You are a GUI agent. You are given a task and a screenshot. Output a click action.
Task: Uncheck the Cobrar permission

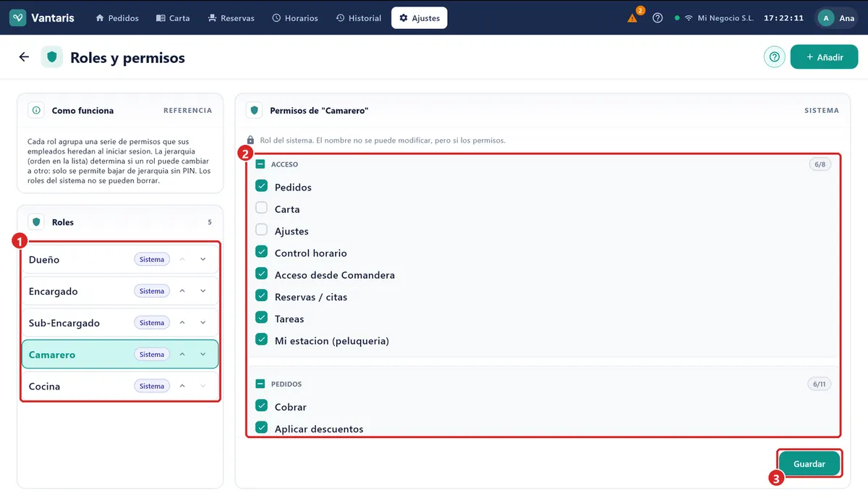coord(262,405)
